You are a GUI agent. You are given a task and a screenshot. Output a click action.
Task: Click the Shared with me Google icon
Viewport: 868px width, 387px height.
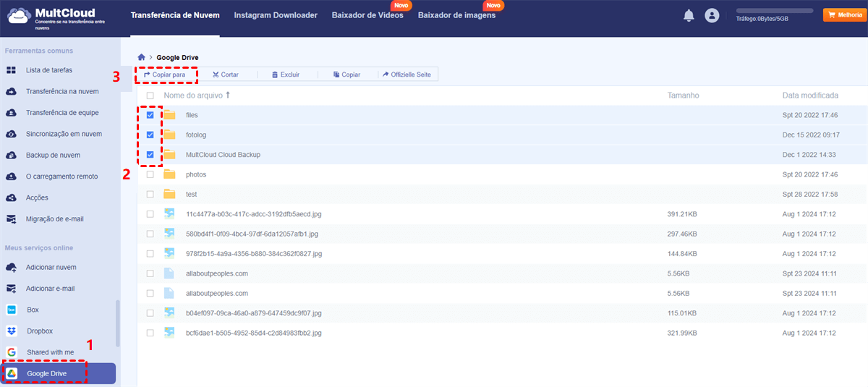coord(12,352)
